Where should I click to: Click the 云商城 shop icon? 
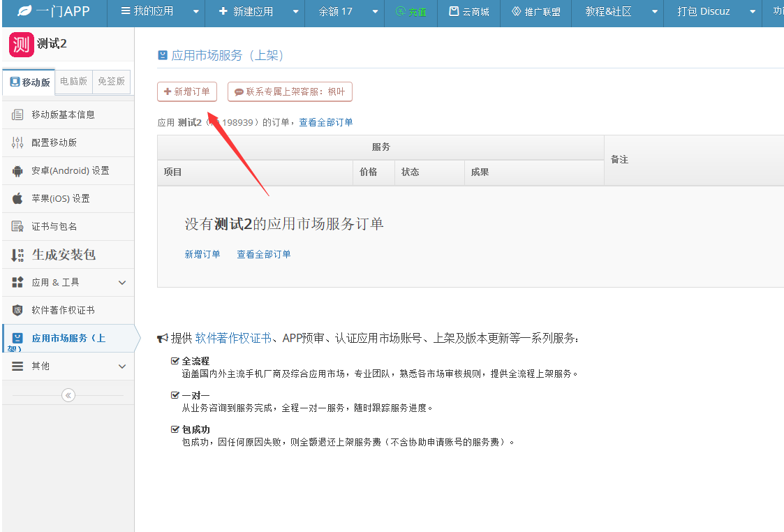point(454,11)
